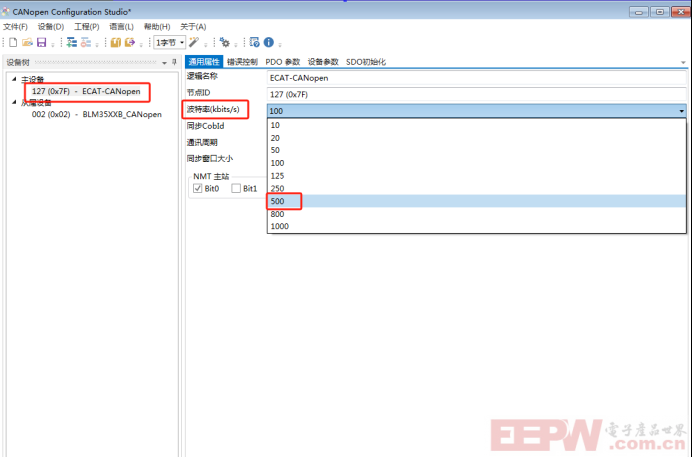This screenshot has width=692, height=457.
Task: Open overflow arrow after info icon
Action: pos(280,44)
